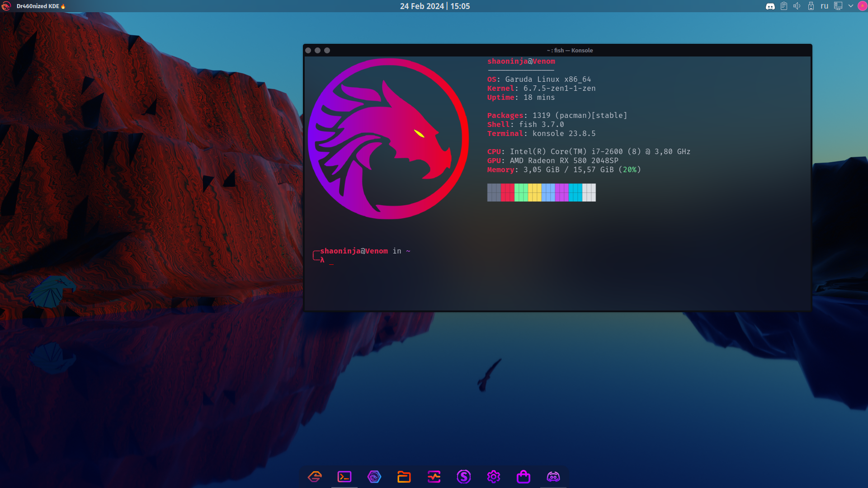Open the audio volume tray applet
Image resolution: width=868 pixels, height=488 pixels.
pyautogui.click(x=797, y=6)
